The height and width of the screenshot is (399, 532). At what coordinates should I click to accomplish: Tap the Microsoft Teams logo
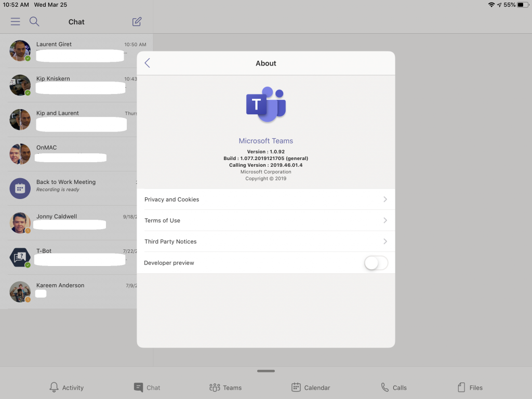click(266, 104)
